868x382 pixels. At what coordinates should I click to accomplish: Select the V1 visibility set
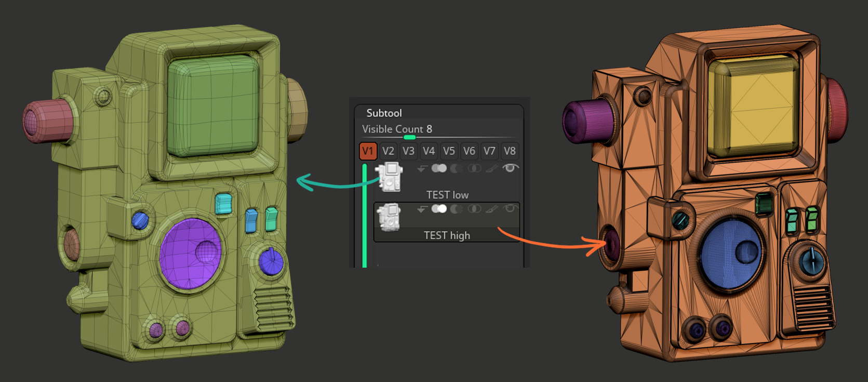point(368,151)
